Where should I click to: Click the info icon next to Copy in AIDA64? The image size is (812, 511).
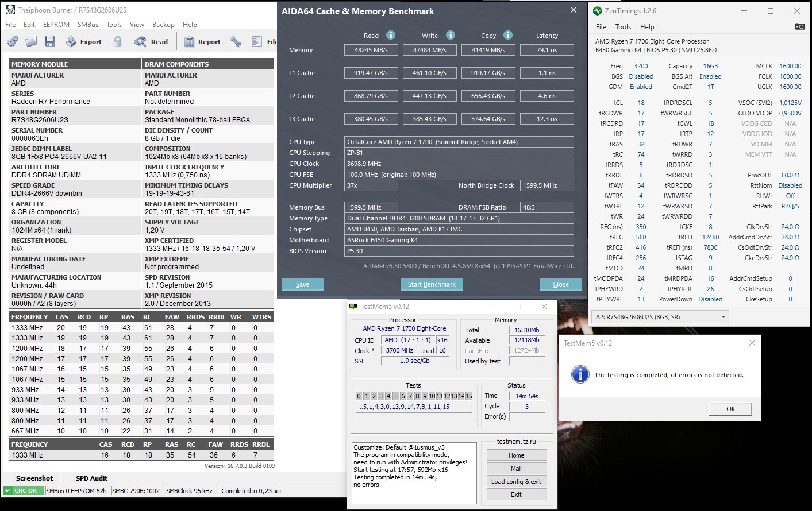click(x=508, y=35)
